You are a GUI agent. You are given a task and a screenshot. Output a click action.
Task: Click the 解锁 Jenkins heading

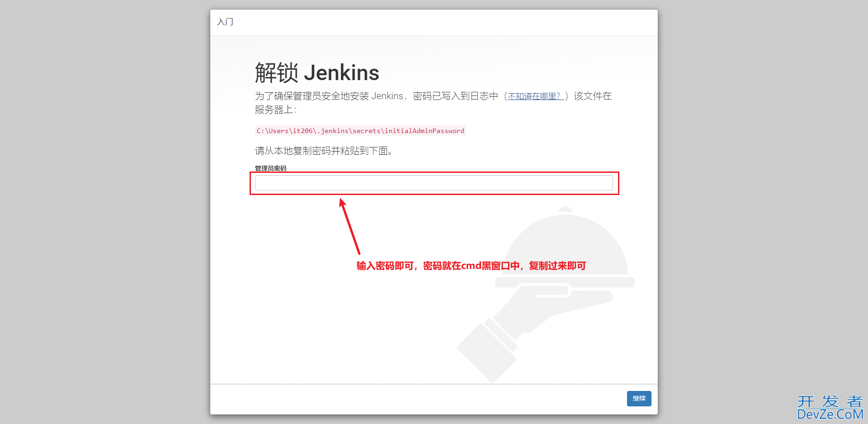point(317,73)
